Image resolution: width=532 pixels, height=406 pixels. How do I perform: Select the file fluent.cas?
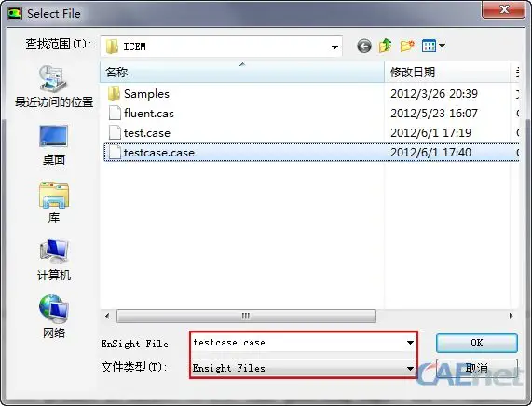[x=149, y=114]
